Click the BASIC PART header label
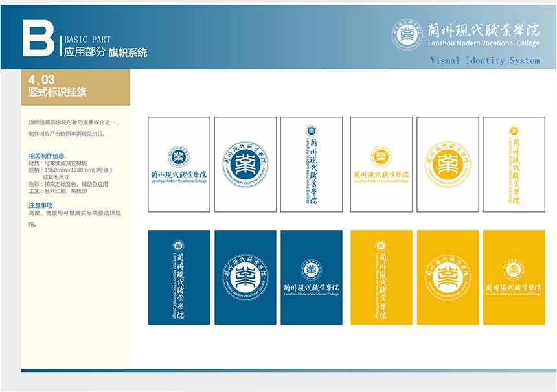Screen dimensions: 557x392 click(x=87, y=40)
